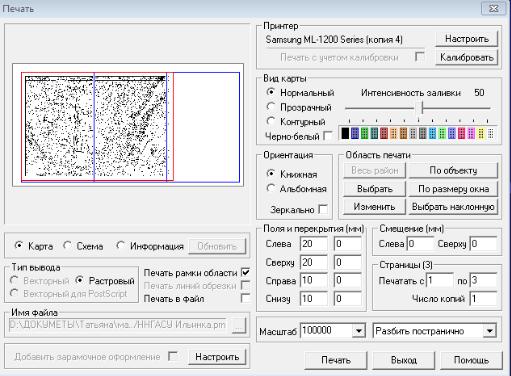Open Помощь help
Viewport: 511px width, 376px height.
coord(471,360)
